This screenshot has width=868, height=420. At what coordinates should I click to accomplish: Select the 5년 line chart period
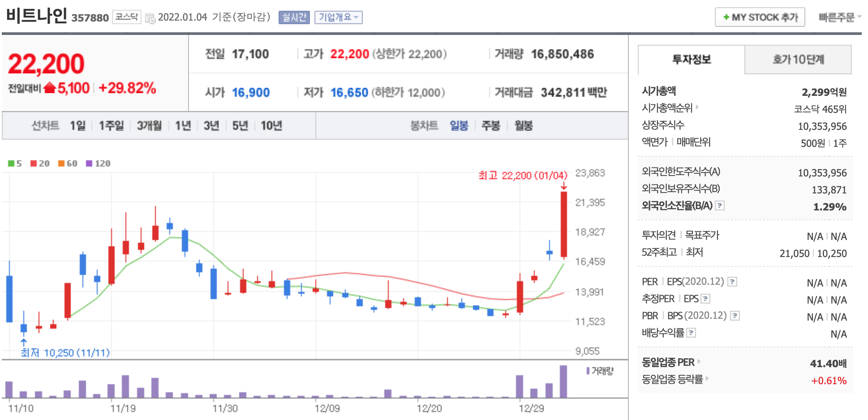click(240, 126)
